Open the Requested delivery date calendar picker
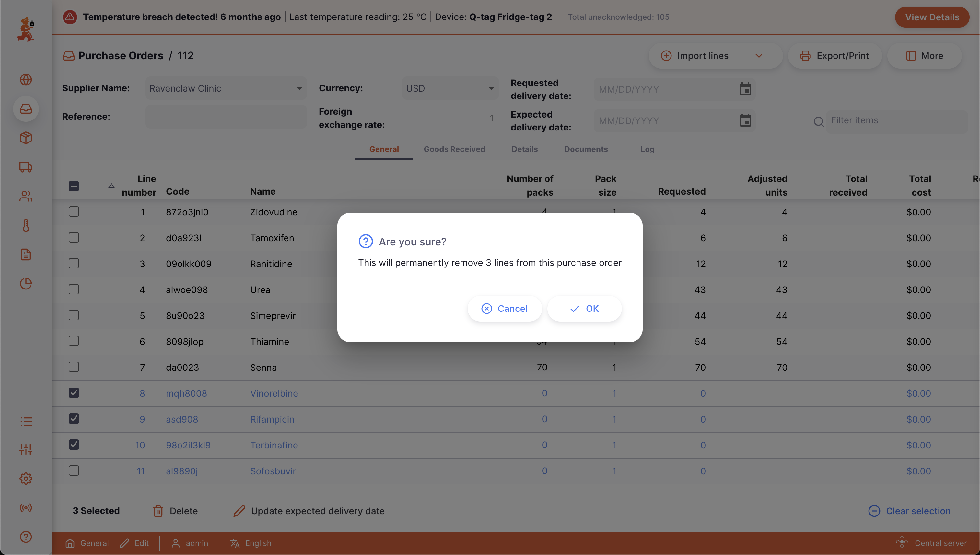Viewport: 980px width, 555px height. pyautogui.click(x=745, y=89)
